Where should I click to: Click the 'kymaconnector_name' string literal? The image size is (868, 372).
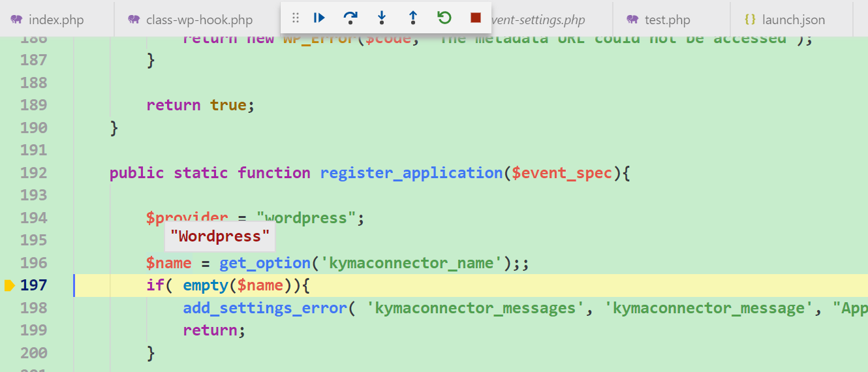click(x=411, y=263)
